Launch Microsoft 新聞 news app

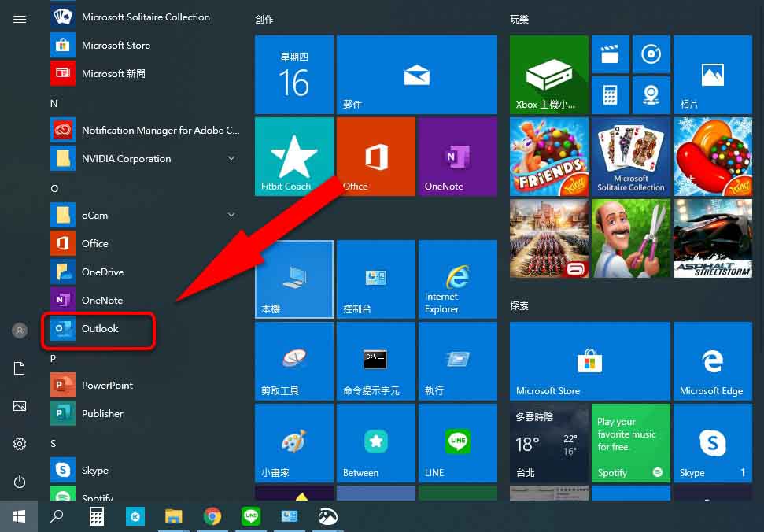[146, 73]
